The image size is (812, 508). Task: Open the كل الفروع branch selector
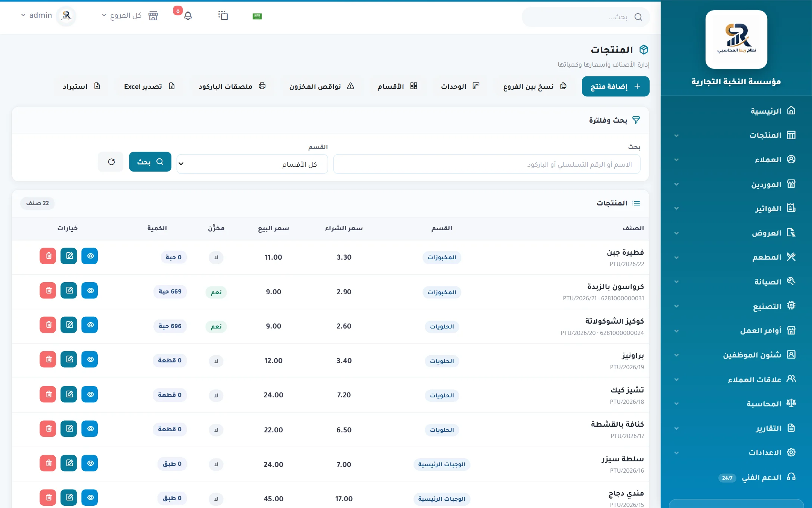click(x=122, y=15)
